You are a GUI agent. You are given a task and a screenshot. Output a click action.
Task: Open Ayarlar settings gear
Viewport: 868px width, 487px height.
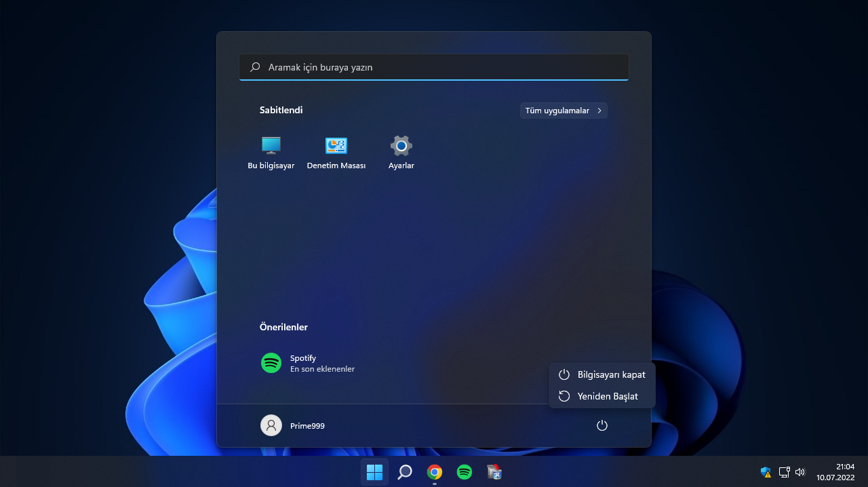coord(401,153)
